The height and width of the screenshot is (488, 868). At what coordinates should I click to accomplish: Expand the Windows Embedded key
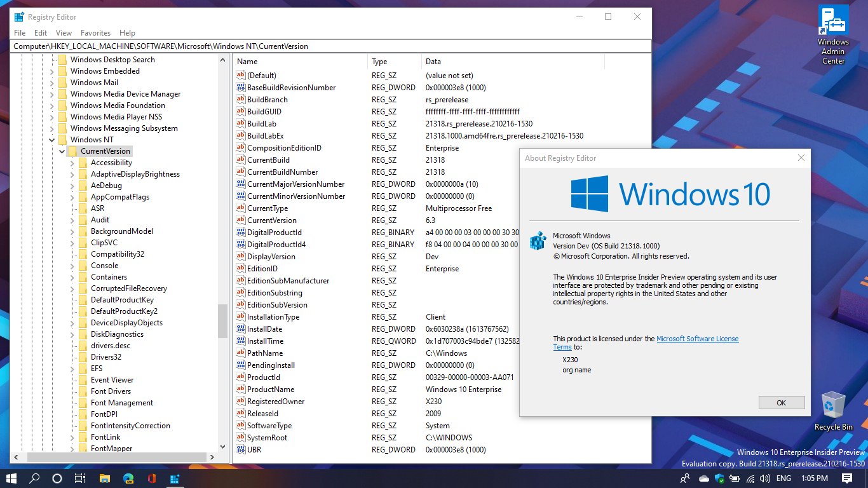tap(52, 71)
